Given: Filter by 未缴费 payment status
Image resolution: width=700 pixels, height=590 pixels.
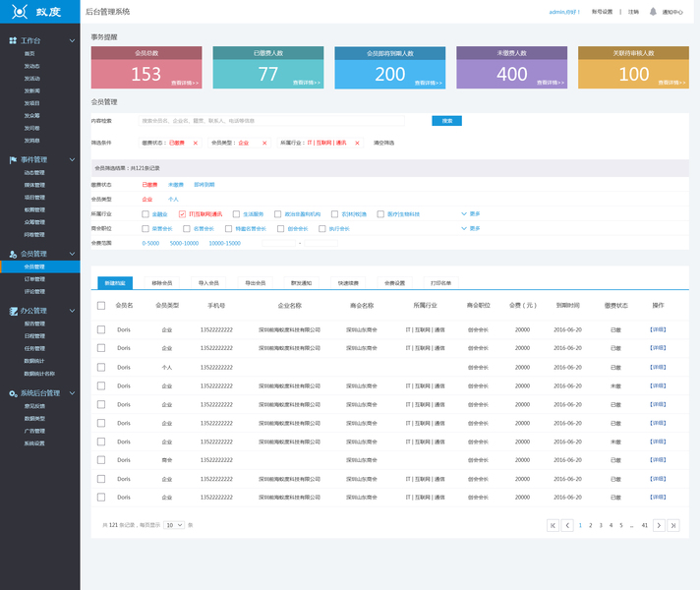Looking at the screenshot, I should [176, 185].
